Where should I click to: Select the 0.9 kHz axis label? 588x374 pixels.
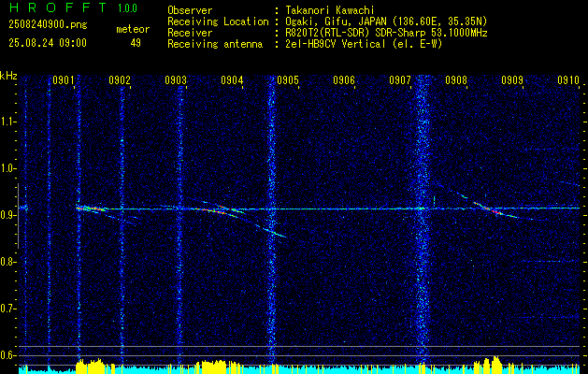click(8, 215)
